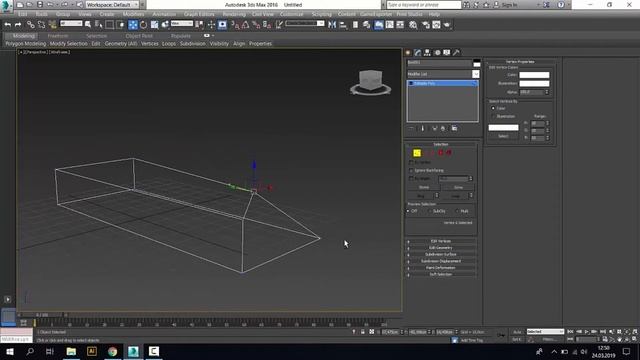
Task: Open Edit Vertex Colors Color swatch
Action: (534, 75)
